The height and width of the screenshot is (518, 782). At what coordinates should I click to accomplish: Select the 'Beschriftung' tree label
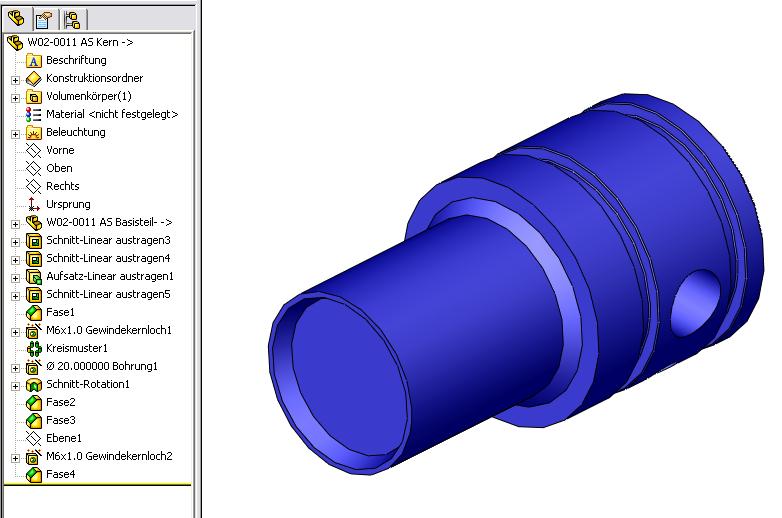pyautogui.click(x=76, y=60)
